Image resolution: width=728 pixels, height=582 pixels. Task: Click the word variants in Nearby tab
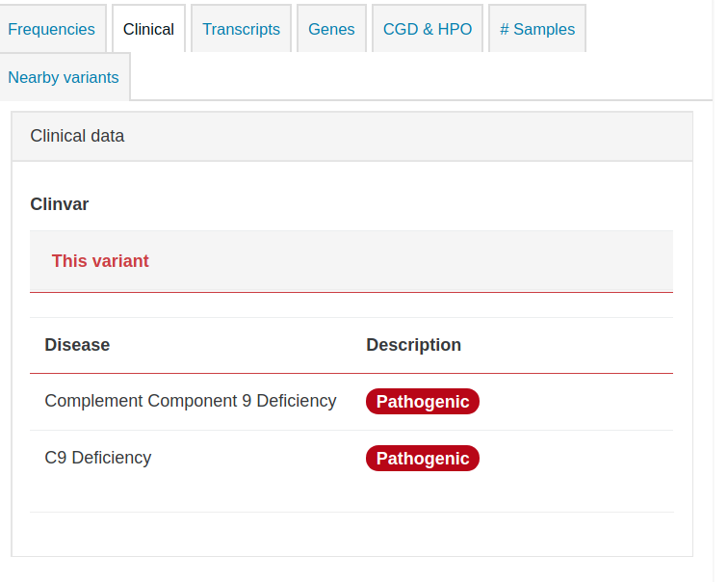tap(91, 77)
